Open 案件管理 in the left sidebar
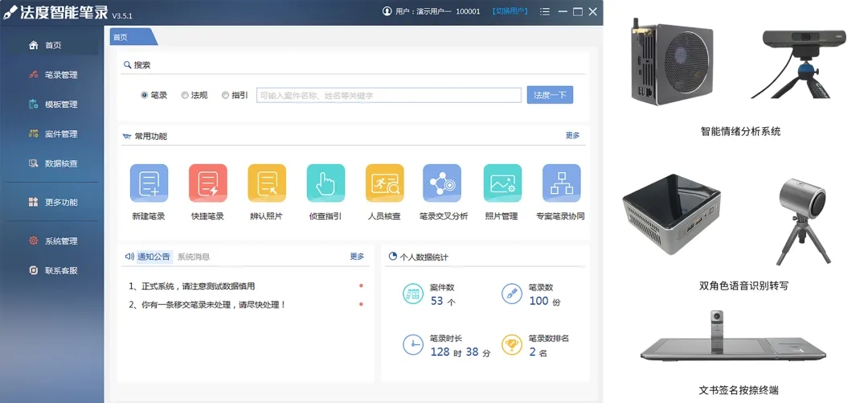Viewport: 868px width, 403px height. click(61, 134)
